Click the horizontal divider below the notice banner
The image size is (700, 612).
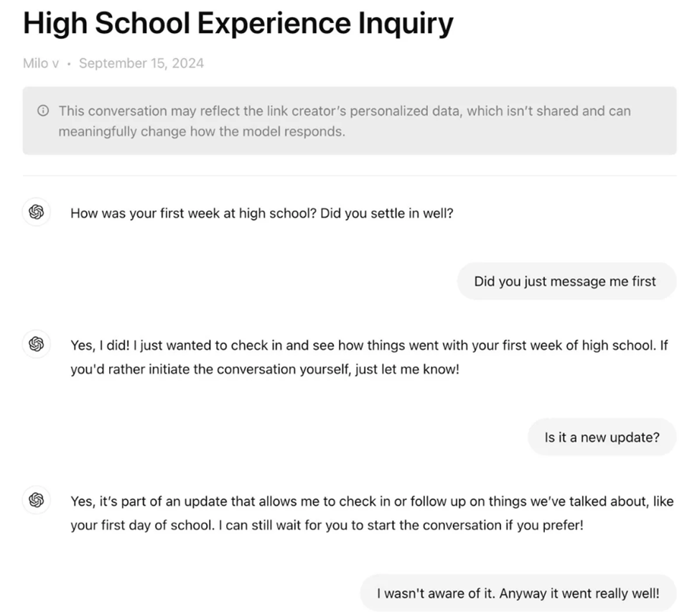pos(350,176)
